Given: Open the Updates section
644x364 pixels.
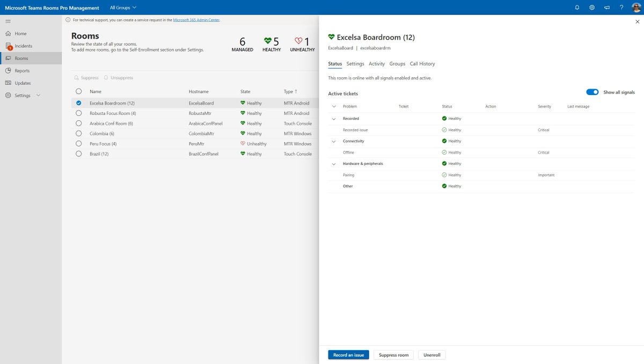Looking at the screenshot, I should click(8, 83).
